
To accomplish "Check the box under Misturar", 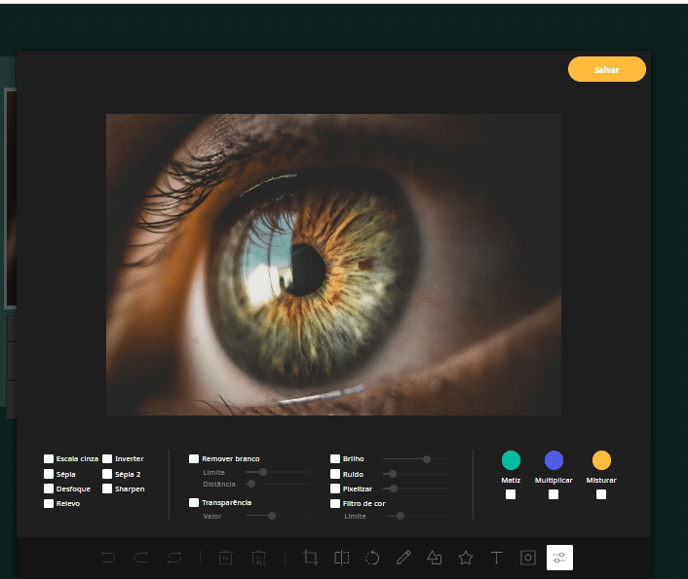I will [x=601, y=495].
